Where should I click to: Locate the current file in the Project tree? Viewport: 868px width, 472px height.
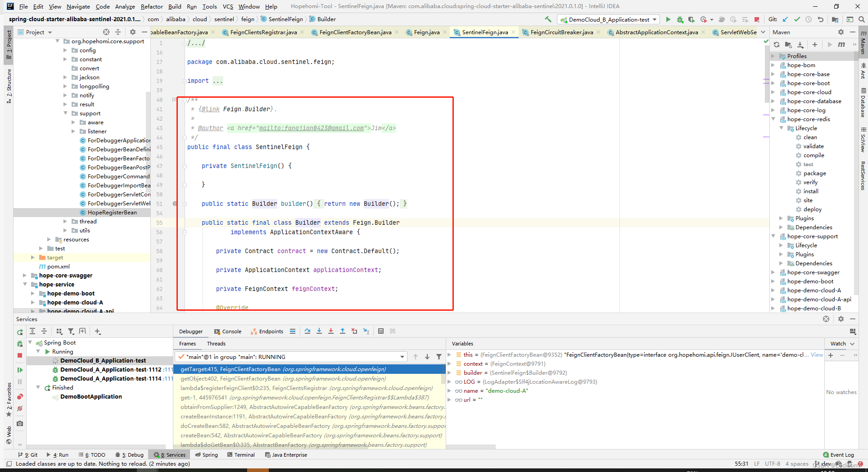tap(106, 32)
